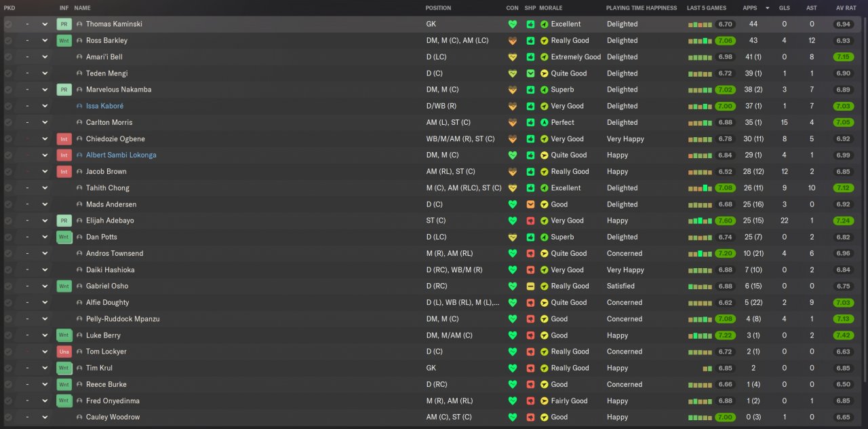Sort by the MORALE column header

[551, 8]
